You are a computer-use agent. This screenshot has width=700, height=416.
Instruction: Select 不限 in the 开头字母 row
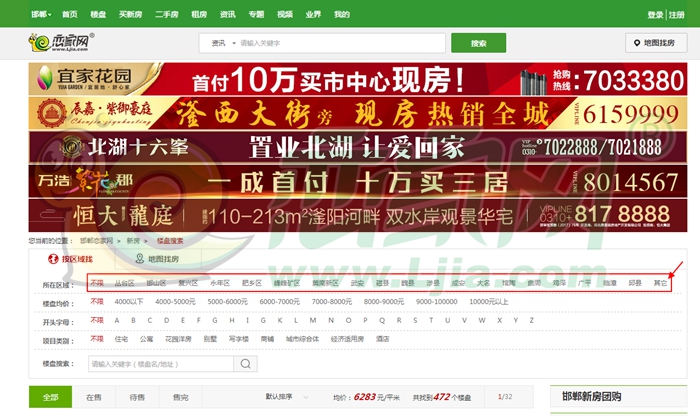click(97, 320)
